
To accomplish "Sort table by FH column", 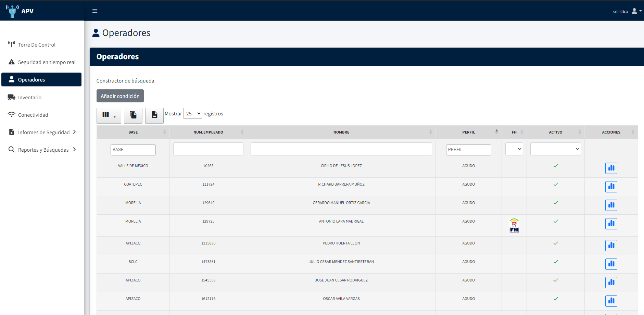I will click(x=514, y=132).
